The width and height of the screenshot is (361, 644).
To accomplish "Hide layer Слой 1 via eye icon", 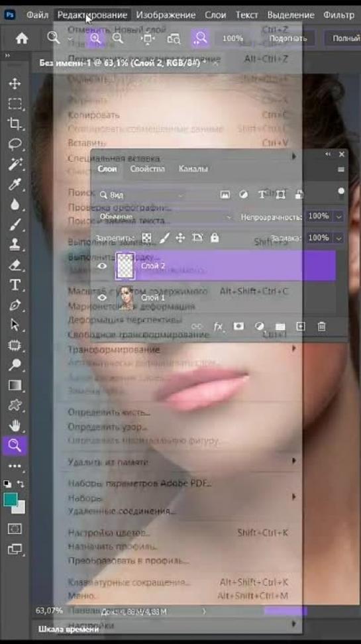I will (102, 297).
